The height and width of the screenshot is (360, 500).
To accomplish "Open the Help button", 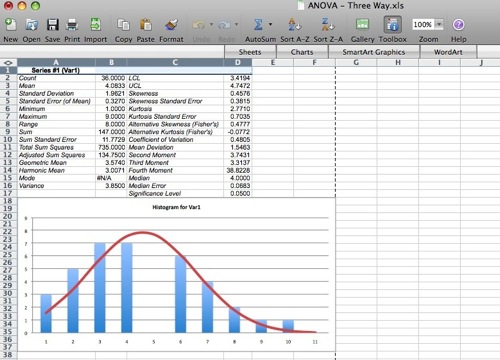I will [459, 25].
